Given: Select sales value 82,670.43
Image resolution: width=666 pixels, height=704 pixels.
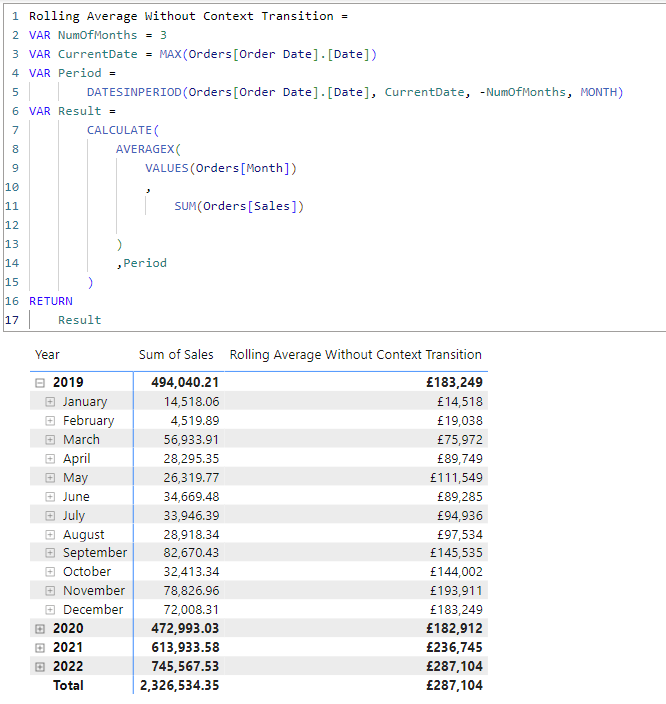Looking at the screenshot, I should coord(191,553).
